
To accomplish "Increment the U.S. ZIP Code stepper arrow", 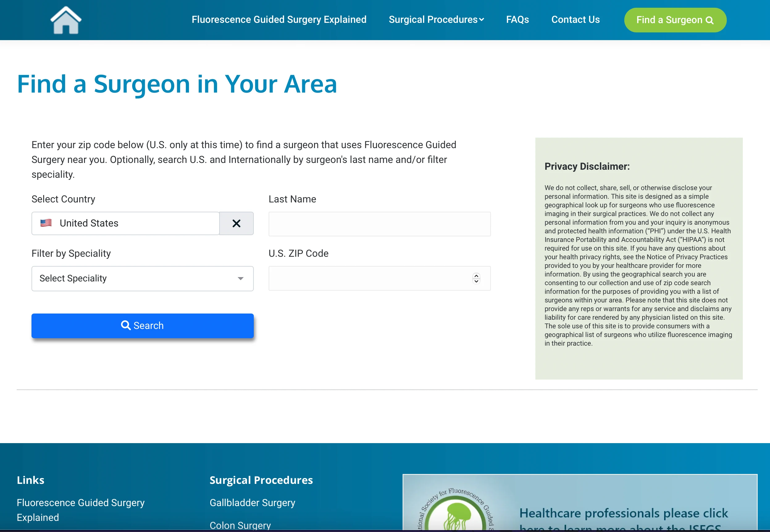I will (x=476, y=276).
